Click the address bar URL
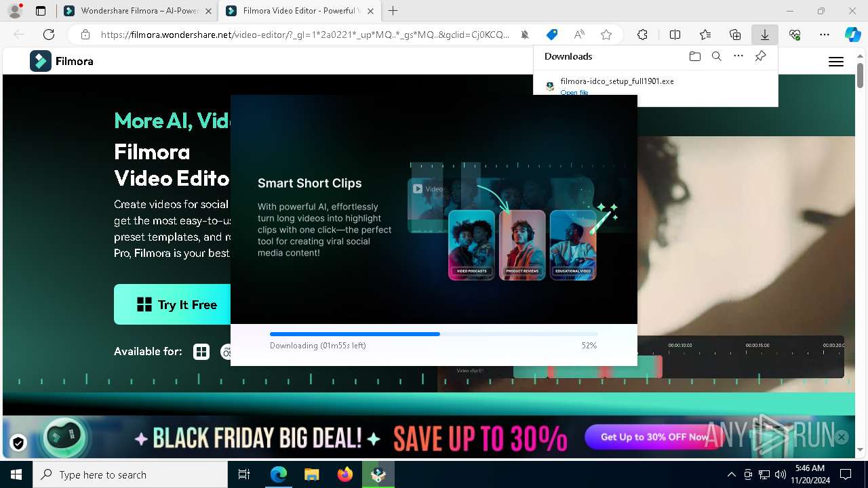 tap(305, 35)
